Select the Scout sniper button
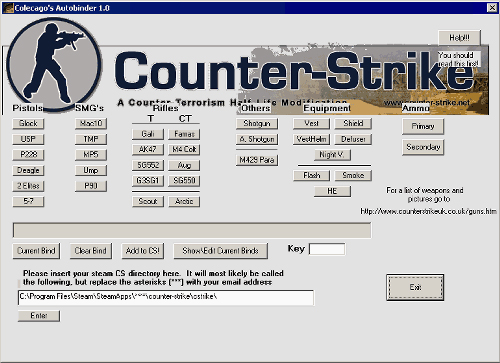Screen dimensions: 500x363 (148, 201)
